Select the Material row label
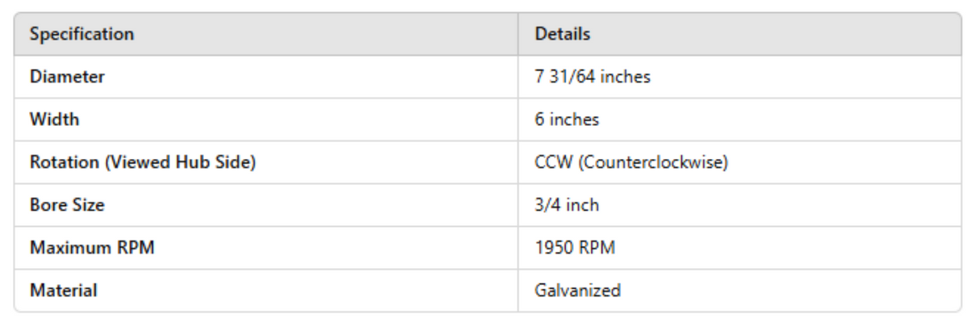 [x=63, y=291]
